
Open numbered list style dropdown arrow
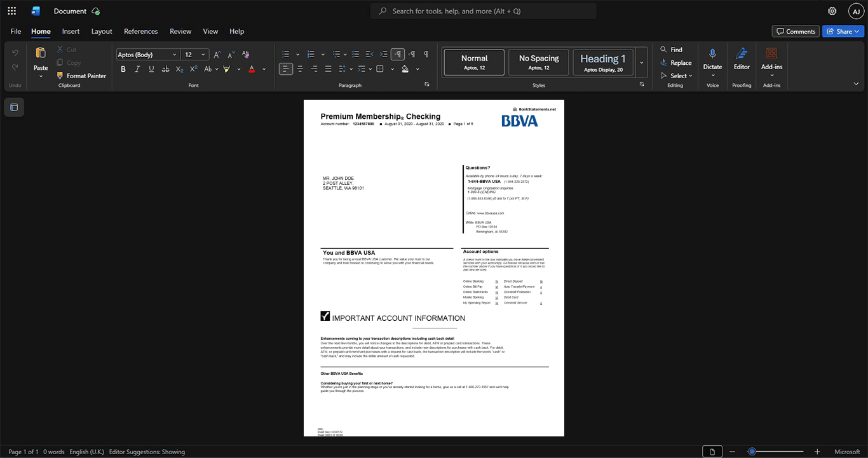click(x=323, y=55)
